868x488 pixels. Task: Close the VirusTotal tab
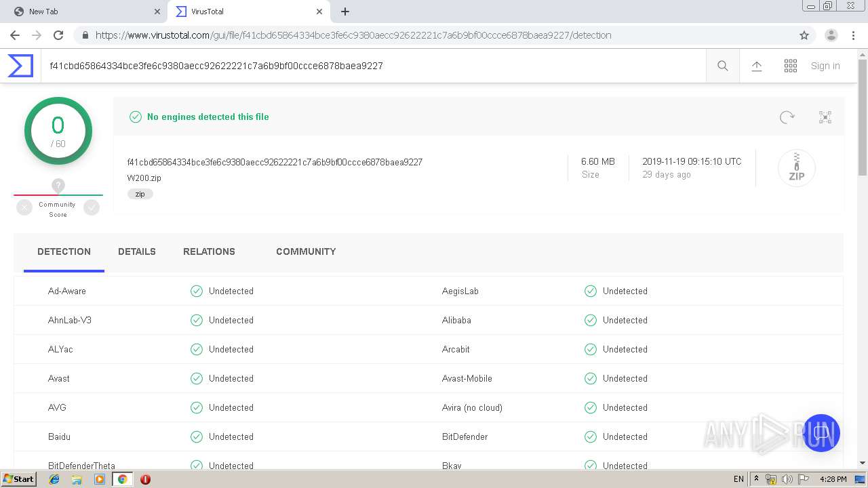319,12
